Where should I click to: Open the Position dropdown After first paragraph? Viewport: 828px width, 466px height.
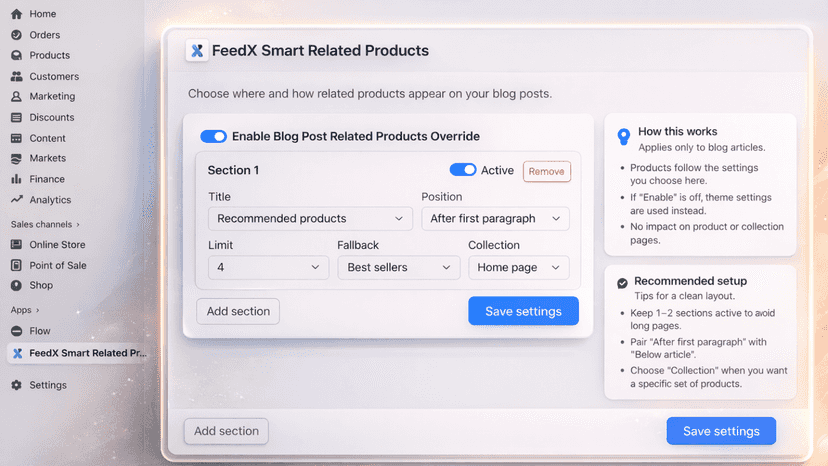[x=495, y=219]
